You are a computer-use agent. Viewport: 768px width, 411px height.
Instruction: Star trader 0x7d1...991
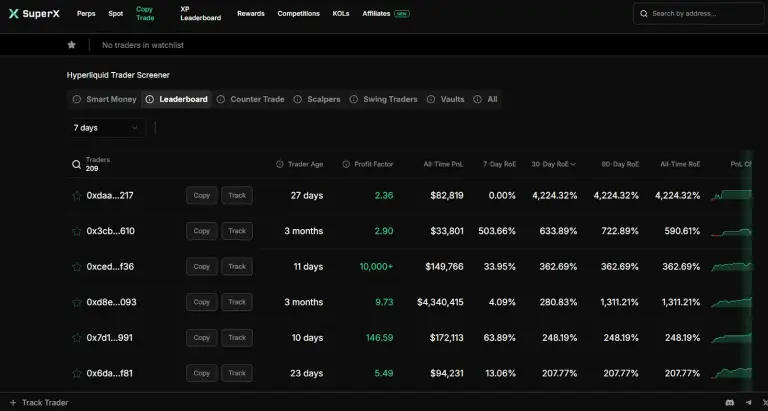77,338
